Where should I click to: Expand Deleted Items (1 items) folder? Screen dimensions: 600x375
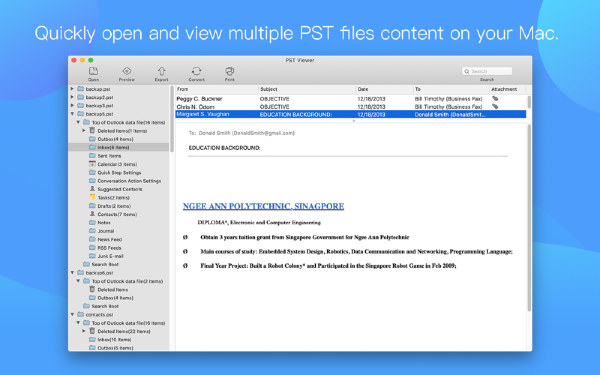pos(84,130)
